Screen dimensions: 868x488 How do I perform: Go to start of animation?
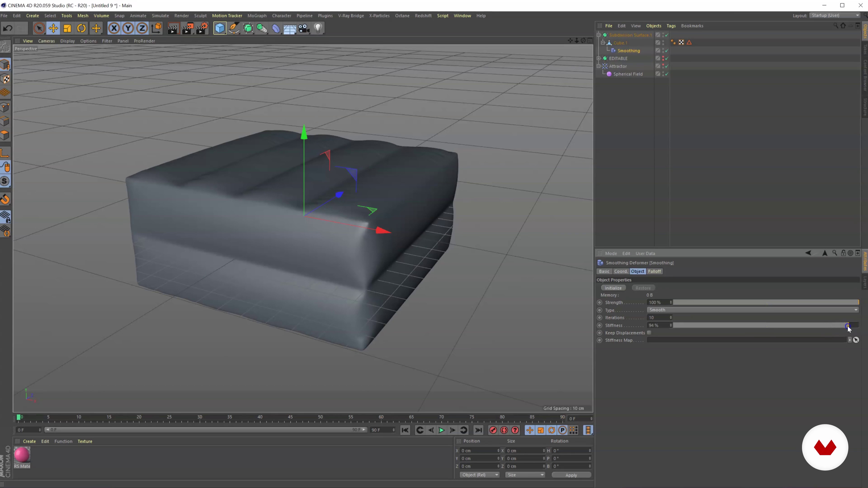pyautogui.click(x=405, y=430)
